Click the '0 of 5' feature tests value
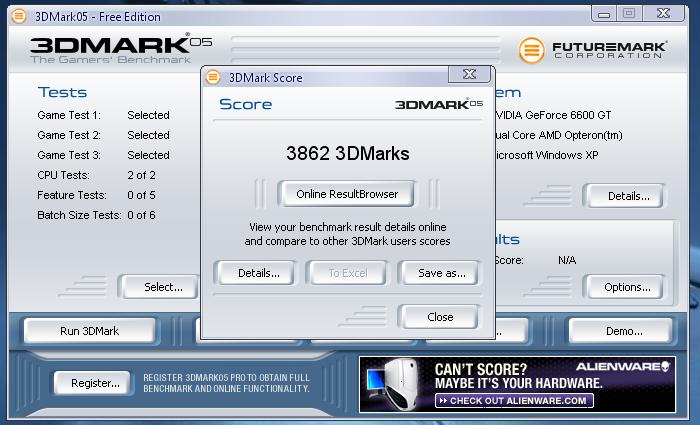 pos(142,195)
